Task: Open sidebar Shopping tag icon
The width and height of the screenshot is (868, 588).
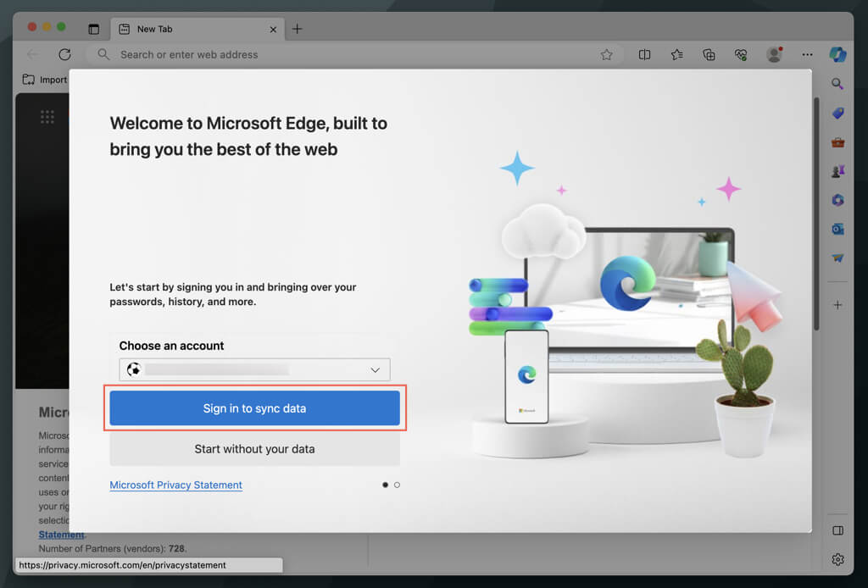Action: click(837, 113)
